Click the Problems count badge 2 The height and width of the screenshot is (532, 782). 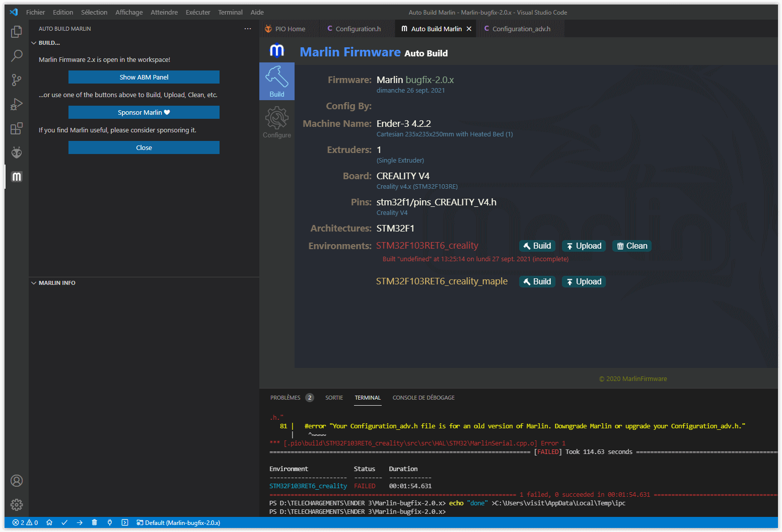310,398
